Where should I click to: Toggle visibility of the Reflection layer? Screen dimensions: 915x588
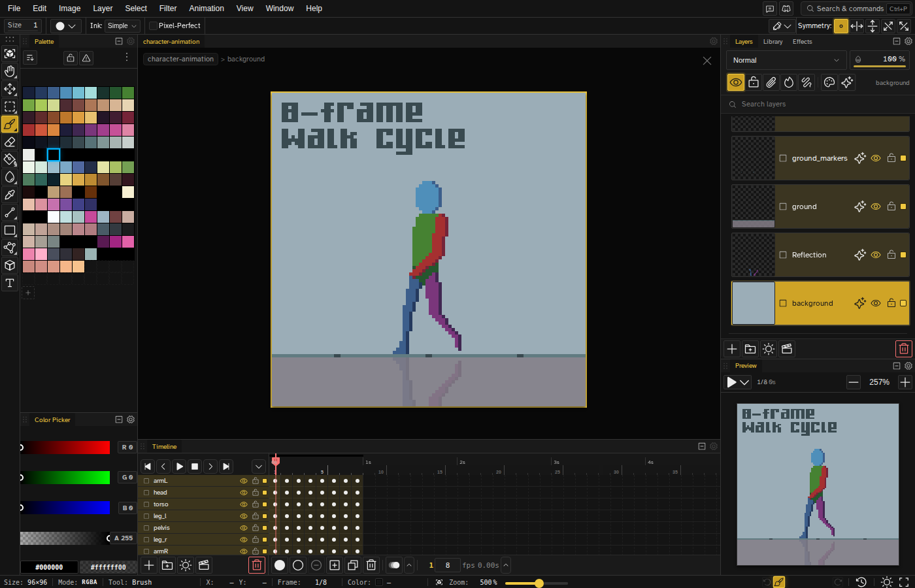[x=876, y=255]
